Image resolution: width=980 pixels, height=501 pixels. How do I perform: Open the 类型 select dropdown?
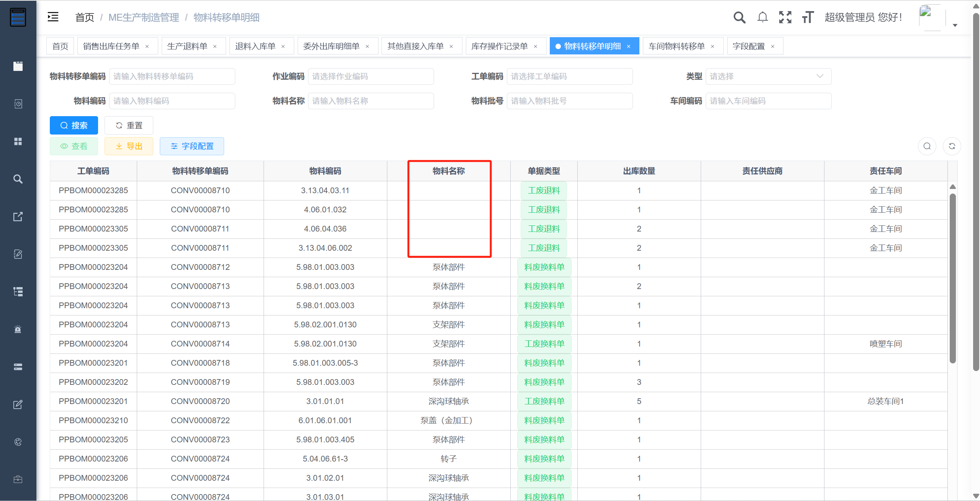768,76
